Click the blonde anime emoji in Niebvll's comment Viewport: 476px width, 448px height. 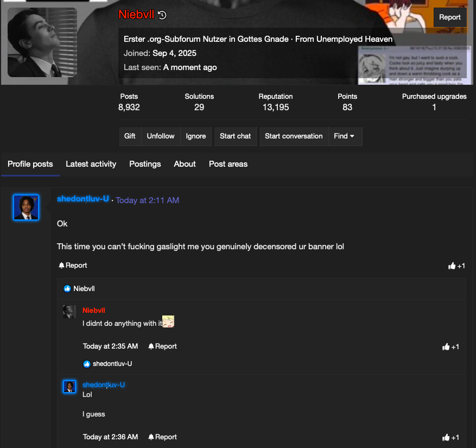168,321
